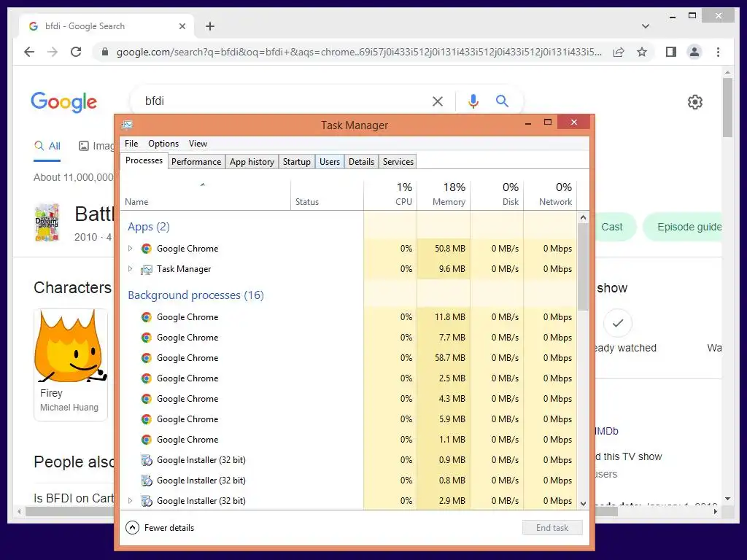Select the All search results tab
This screenshot has width=747, height=560.
(x=47, y=146)
